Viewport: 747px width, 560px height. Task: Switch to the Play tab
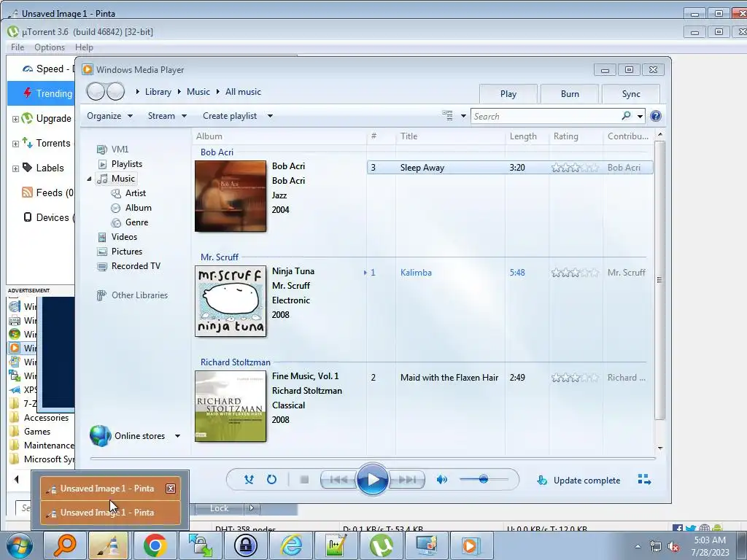(508, 94)
